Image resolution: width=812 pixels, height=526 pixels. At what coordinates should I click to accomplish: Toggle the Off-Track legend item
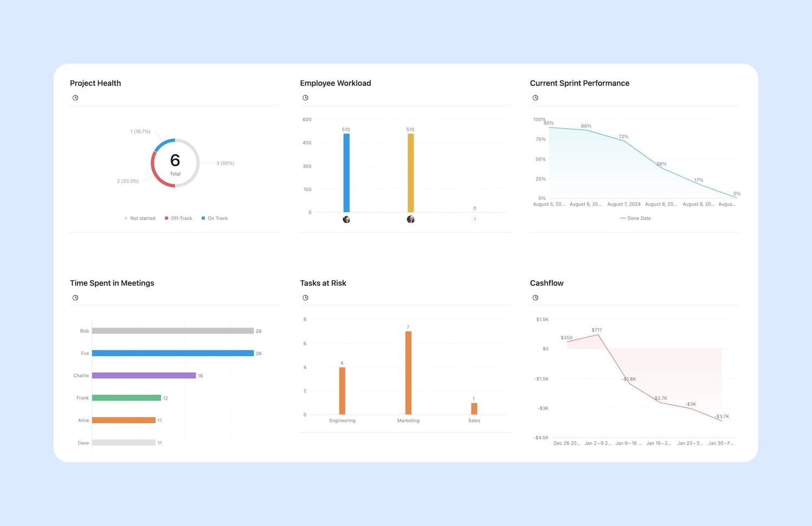click(179, 218)
